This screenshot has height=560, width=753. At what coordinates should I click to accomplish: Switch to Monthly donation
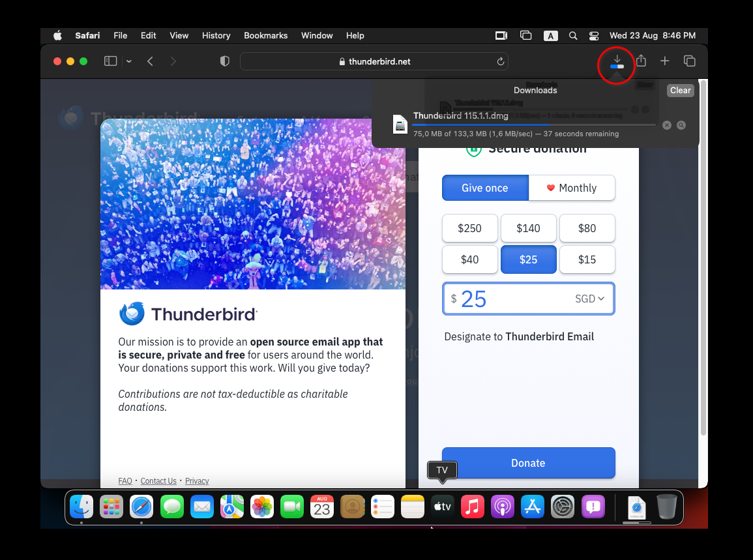tap(572, 188)
